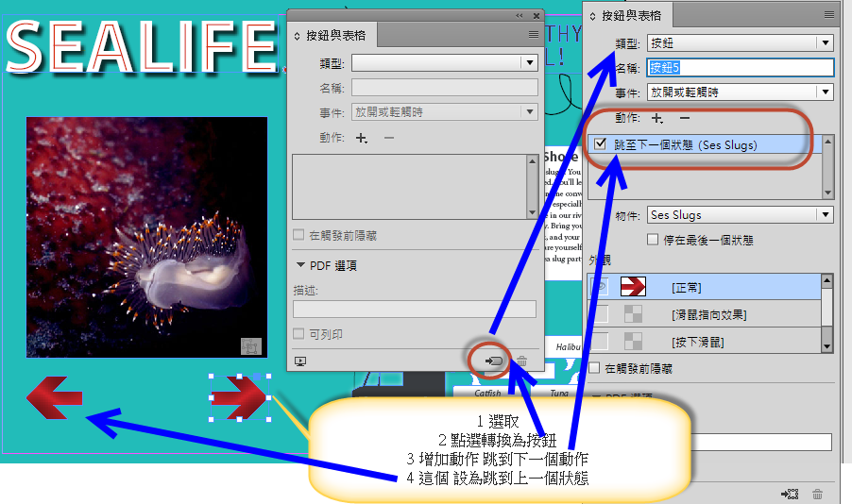Open 事件 dropdown showing 放開或輕觸時
852x504 pixels.
pos(740,92)
